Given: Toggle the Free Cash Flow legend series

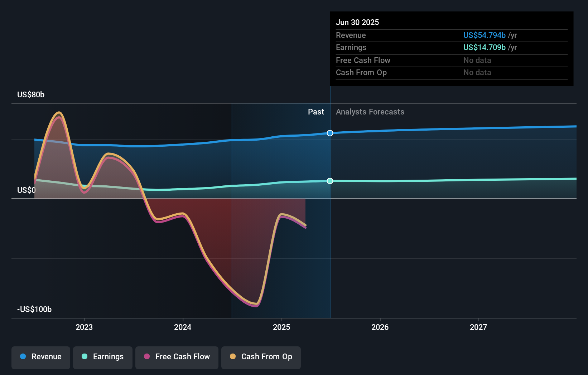Looking at the screenshot, I should (177, 357).
